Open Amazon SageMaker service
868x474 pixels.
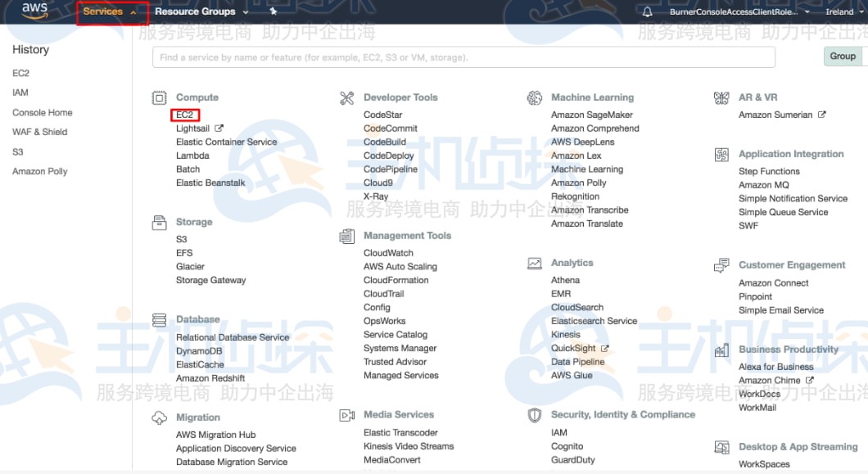click(592, 115)
